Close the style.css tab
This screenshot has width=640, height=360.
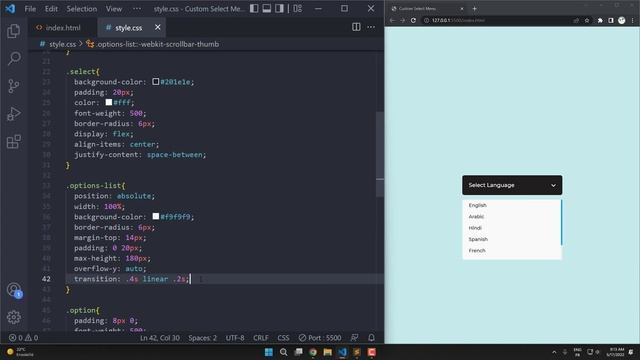pos(158,27)
